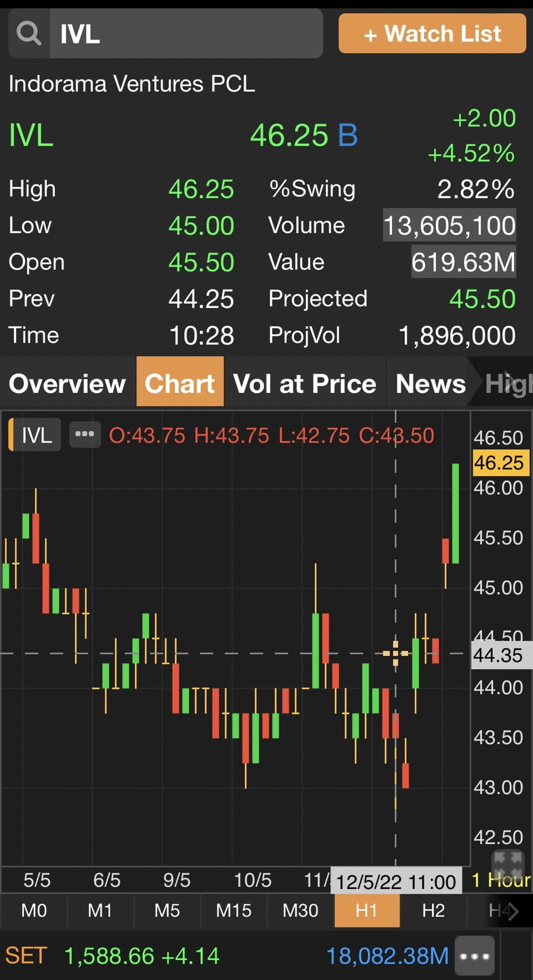533x980 pixels.
Task: Tap the %Swing value 2.82%
Action: (475, 189)
